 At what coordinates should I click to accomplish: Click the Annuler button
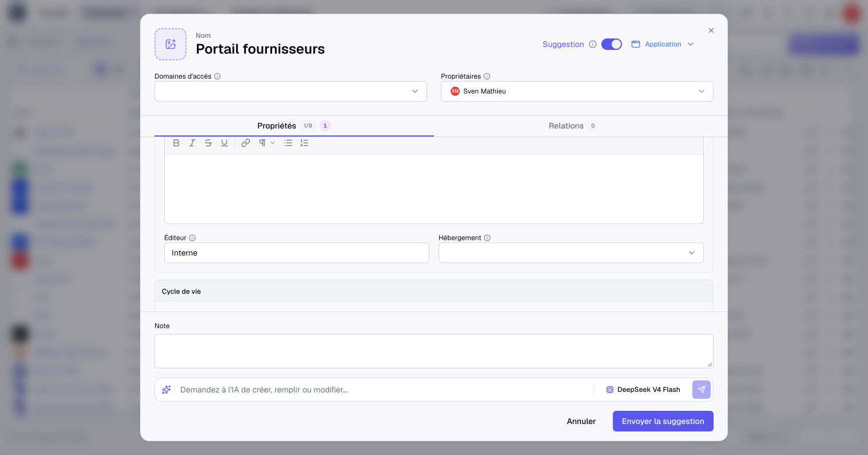click(x=581, y=421)
